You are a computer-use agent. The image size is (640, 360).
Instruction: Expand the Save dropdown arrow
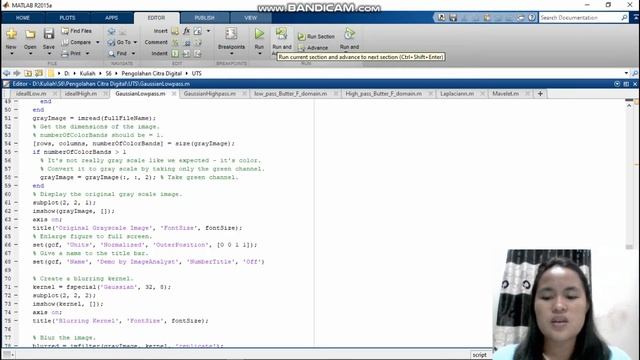[49, 53]
